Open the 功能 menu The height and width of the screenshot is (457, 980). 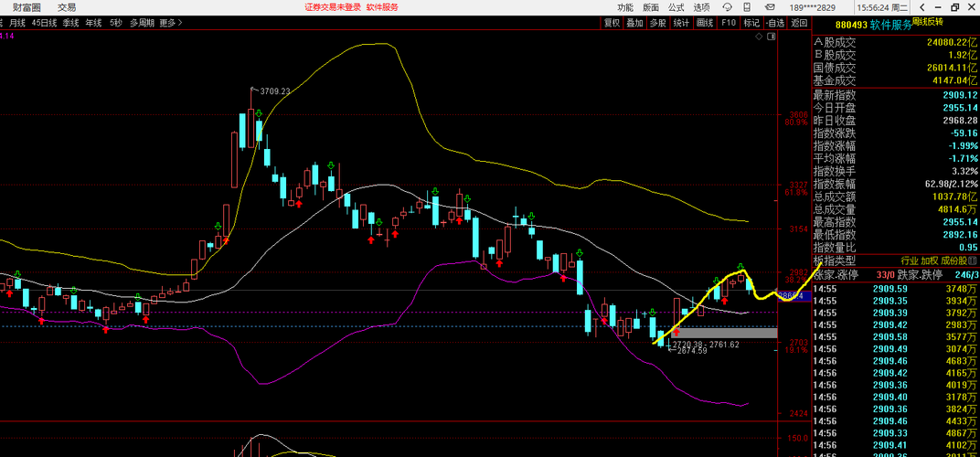[x=625, y=7]
